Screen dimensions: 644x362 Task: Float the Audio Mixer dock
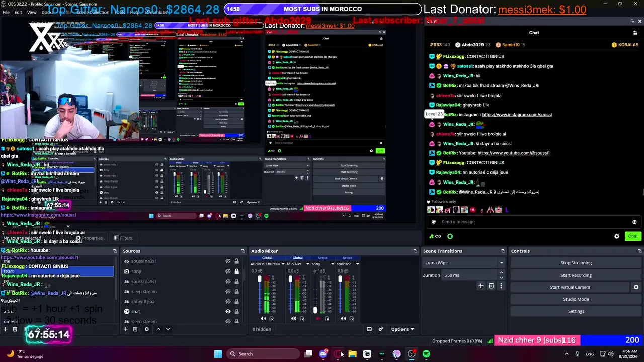(415, 251)
